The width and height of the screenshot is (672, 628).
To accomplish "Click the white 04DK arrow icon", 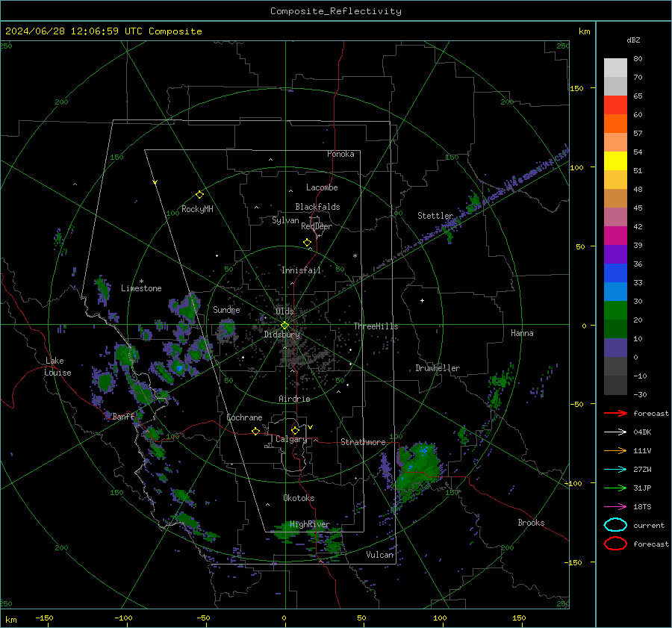I will coord(615,432).
